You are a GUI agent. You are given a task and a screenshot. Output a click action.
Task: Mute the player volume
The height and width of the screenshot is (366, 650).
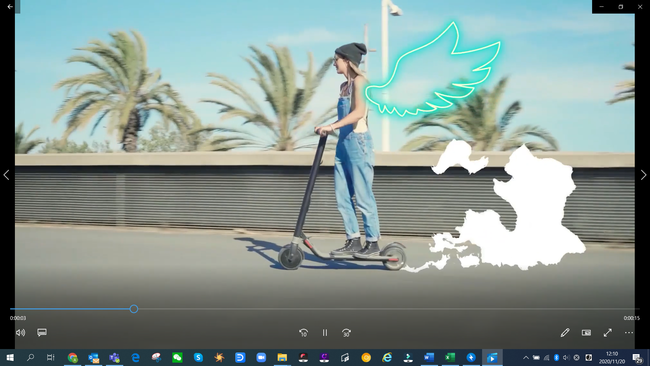click(x=20, y=332)
